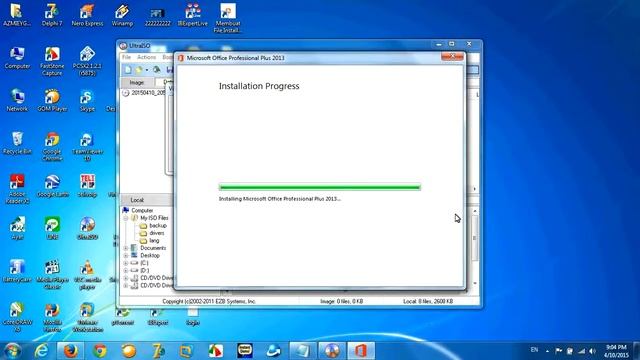Expand the first CD/DVD Drive node
This screenshot has width=640, height=360.
[x=126, y=278]
